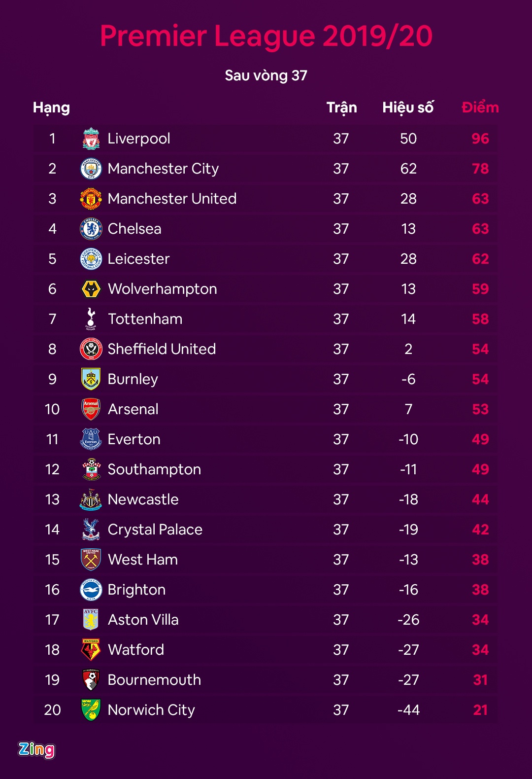Image resolution: width=532 pixels, height=779 pixels.
Task: Select the Crystal Palace eagle logo
Action: click(x=91, y=530)
